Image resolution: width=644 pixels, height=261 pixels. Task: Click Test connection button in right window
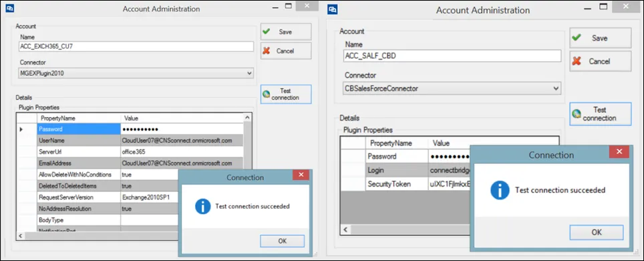click(600, 114)
